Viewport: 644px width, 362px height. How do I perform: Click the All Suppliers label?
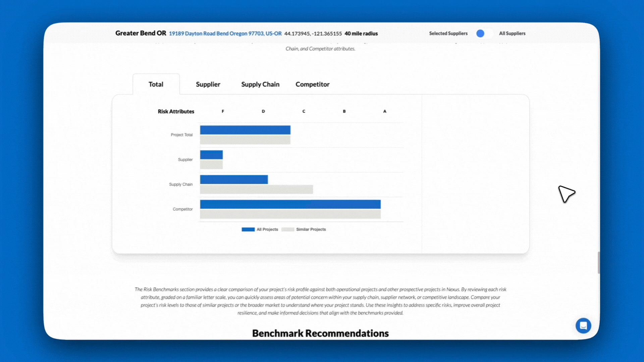(512, 34)
